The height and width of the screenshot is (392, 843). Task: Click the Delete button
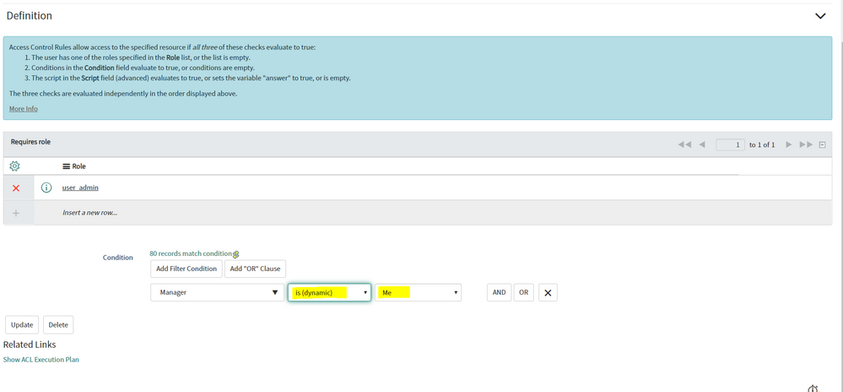pos(58,325)
